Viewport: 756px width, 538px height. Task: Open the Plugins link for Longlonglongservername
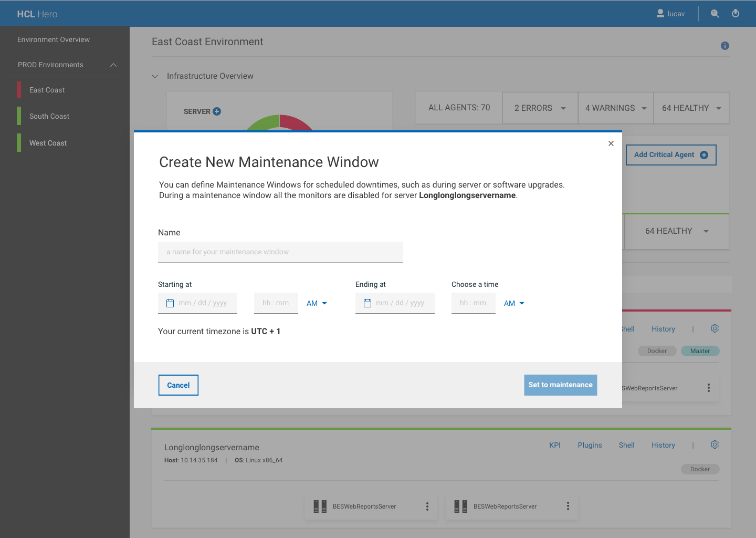pyautogui.click(x=590, y=445)
